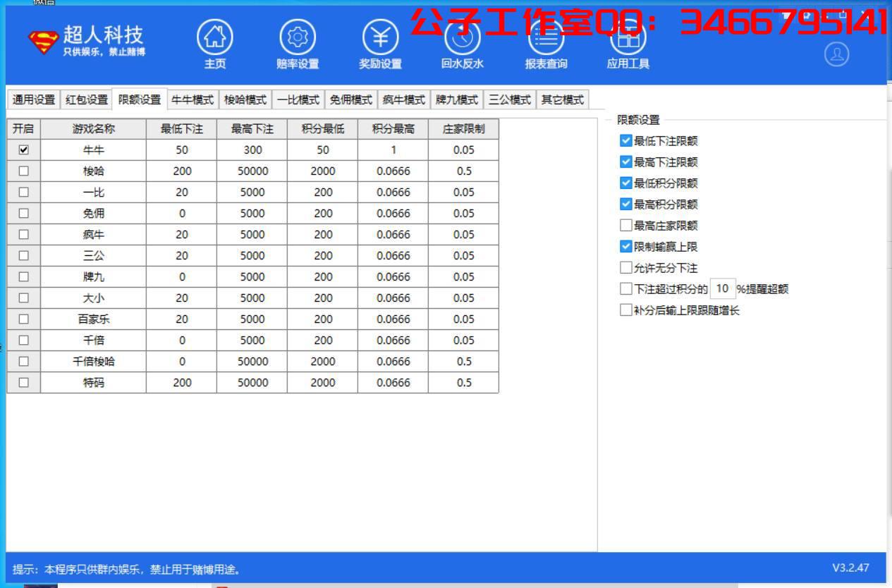Enable 允许无分下注 checkbox
Screen dimensions: 892x588
[626, 268]
